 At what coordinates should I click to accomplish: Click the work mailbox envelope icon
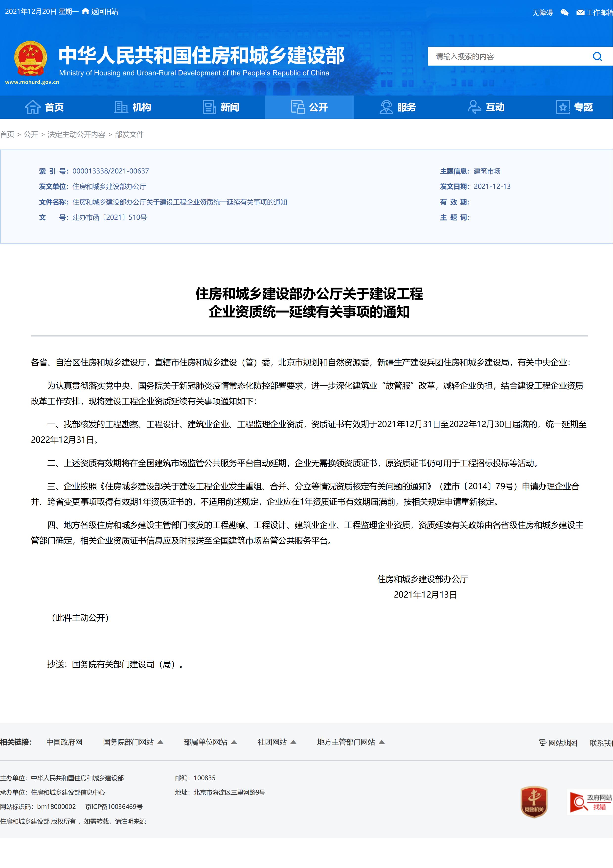[580, 12]
